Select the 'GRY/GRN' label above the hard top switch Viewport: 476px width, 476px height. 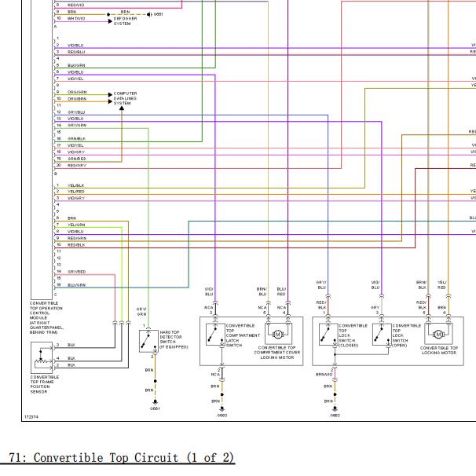141,312
